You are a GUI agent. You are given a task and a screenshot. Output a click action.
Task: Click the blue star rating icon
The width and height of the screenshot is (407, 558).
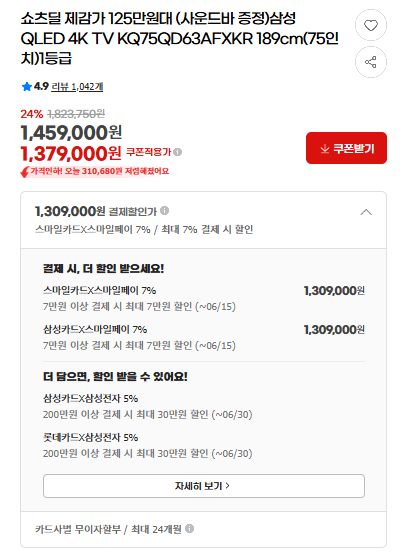27,86
